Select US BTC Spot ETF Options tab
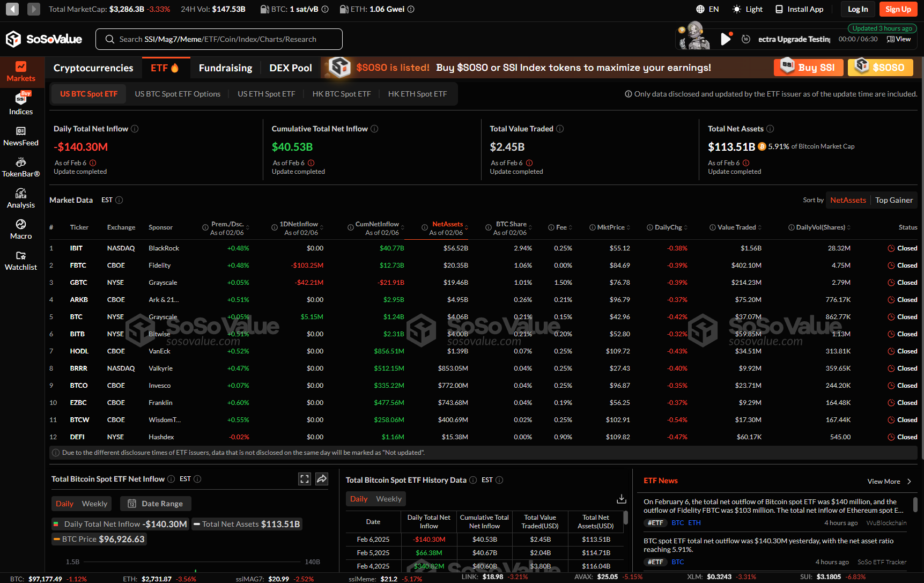Image resolution: width=924 pixels, height=583 pixels. click(x=178, y=94)
